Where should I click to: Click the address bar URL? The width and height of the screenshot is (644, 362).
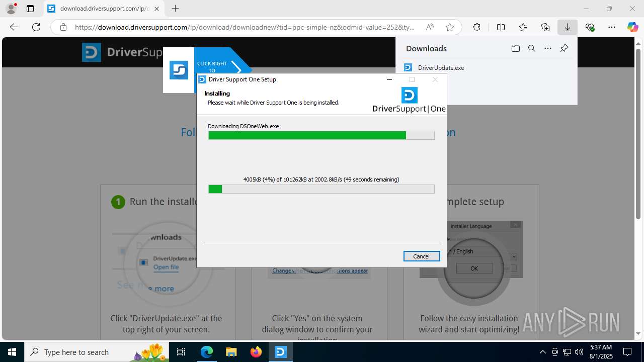(x=245, y=27)
